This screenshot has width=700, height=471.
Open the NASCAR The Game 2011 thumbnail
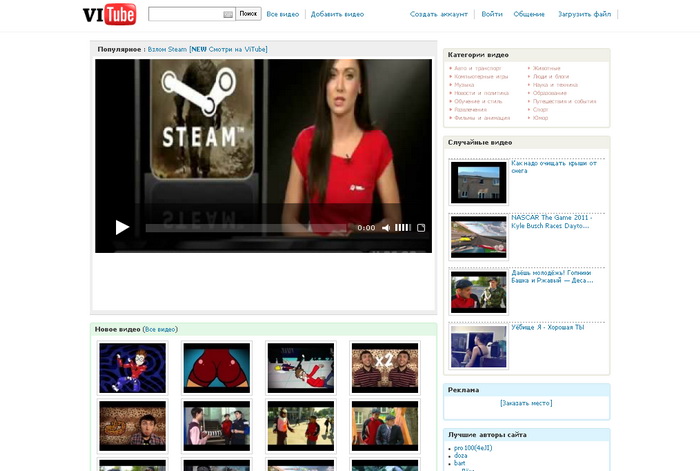point(479,237)
